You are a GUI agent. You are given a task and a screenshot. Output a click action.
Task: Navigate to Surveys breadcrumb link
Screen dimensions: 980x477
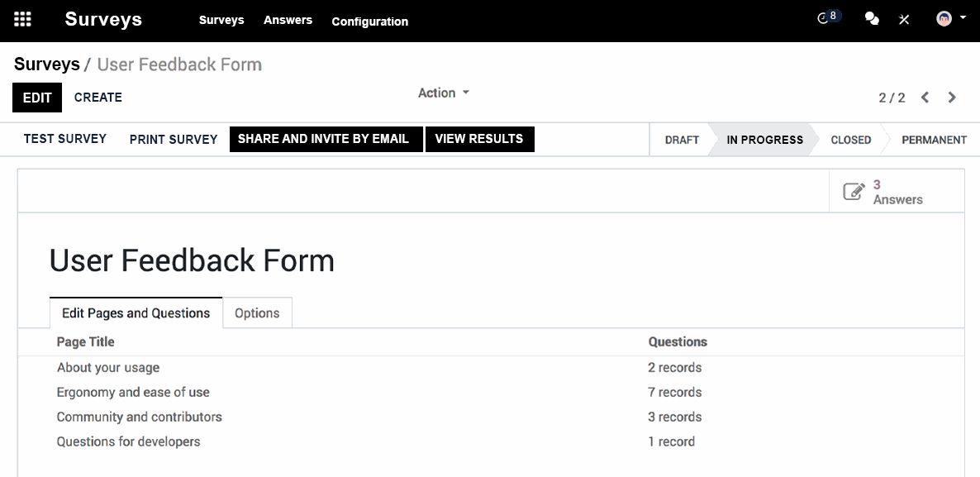pyautogui.click(x=47, y=64)
